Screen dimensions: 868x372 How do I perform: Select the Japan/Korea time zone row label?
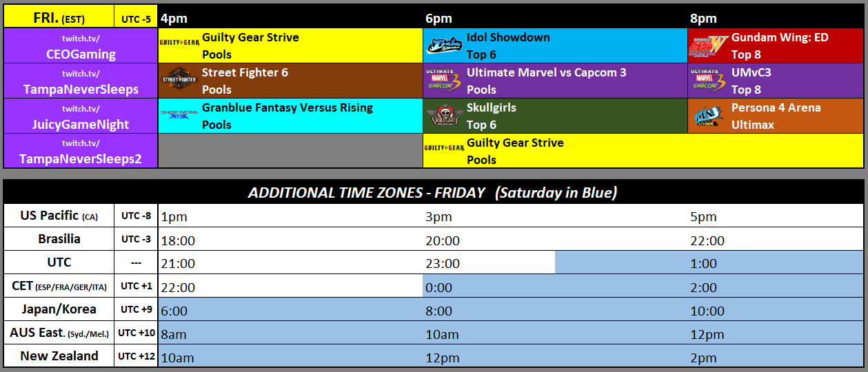[x=58, y=309]
